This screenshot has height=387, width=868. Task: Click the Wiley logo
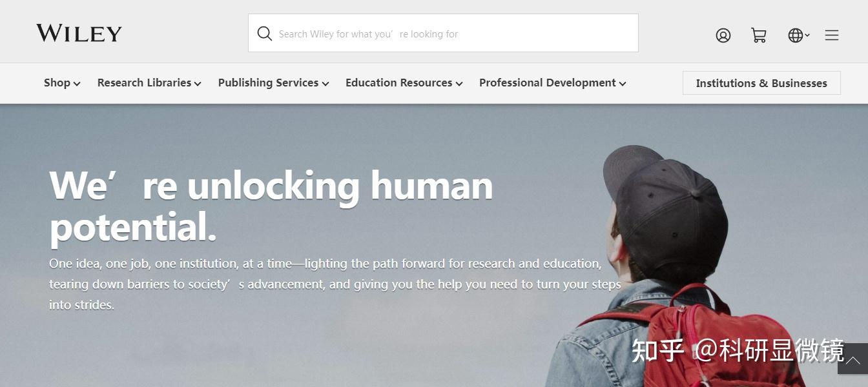pos(79,34)
